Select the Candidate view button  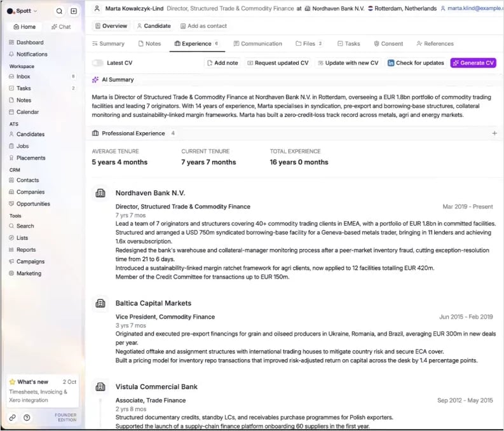point(154,26)
